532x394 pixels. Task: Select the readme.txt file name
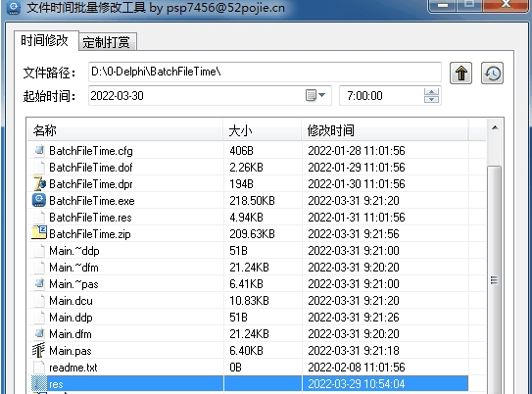coord(73,368)
